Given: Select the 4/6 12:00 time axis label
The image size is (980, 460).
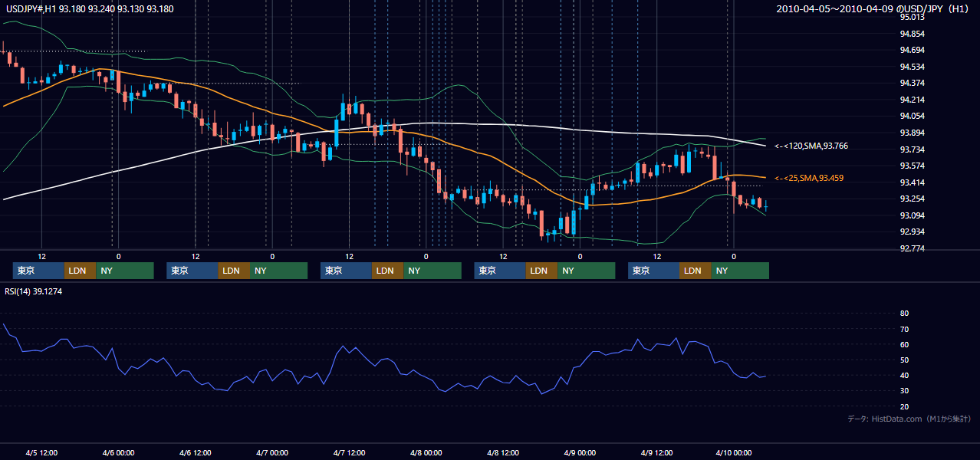Looking at the screenshot, I should 195,452.
